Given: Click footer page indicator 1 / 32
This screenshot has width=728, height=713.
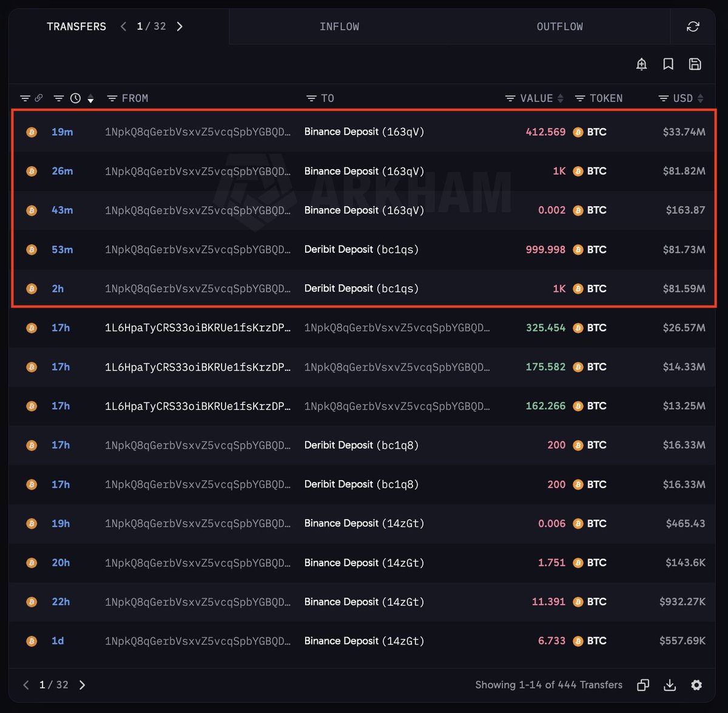Looking at the screenshot, I should (x=54, y=685).
